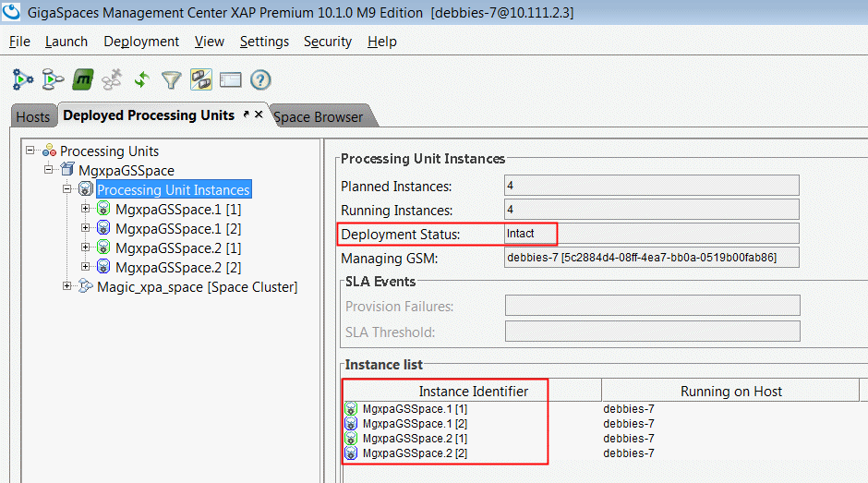Open the Settings menu

point(264,42)
